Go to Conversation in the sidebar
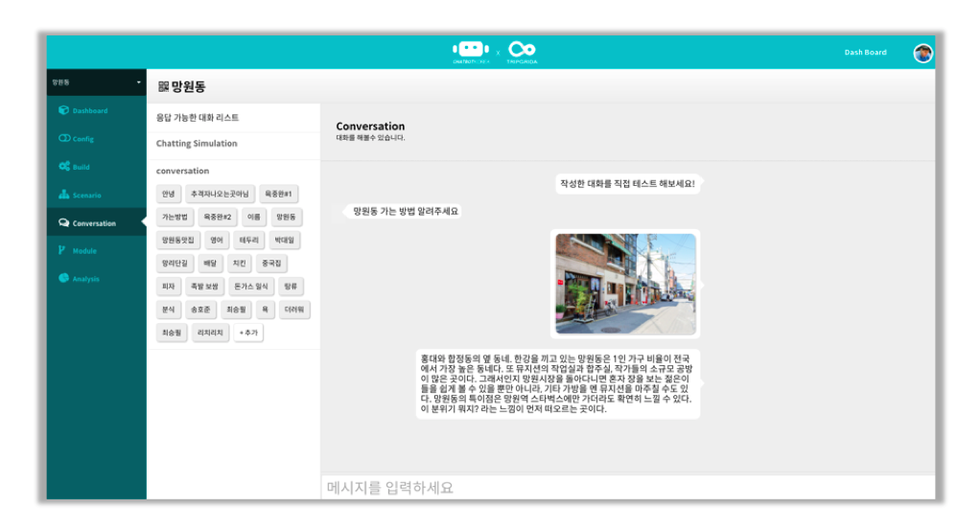This screenshot has height=531, width=980. 96,222
